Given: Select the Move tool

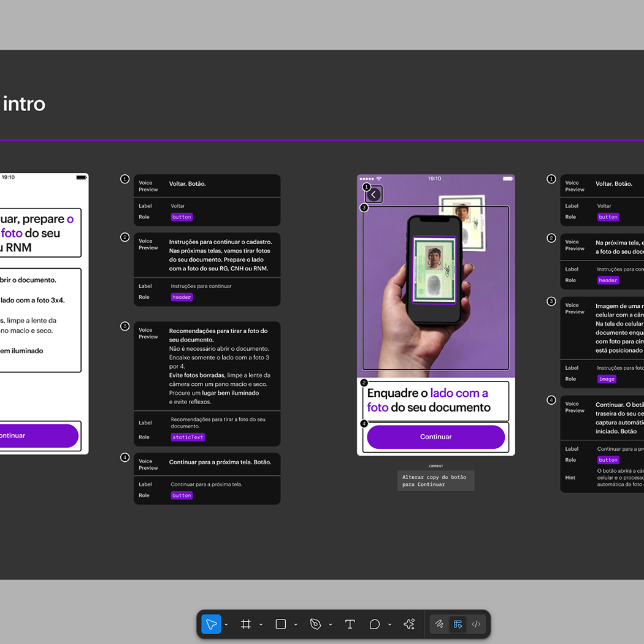Looking at the screenshot, I should [210, 624].
